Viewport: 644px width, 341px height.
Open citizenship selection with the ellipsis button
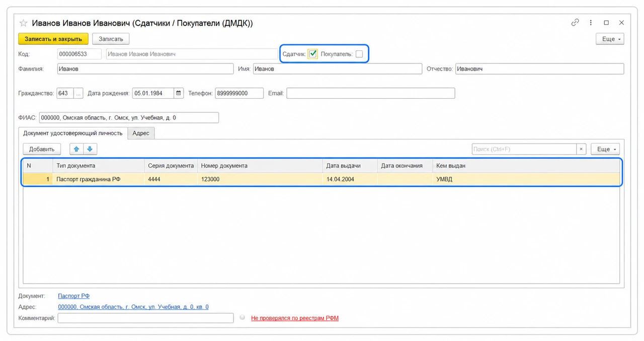click(78, 93)
